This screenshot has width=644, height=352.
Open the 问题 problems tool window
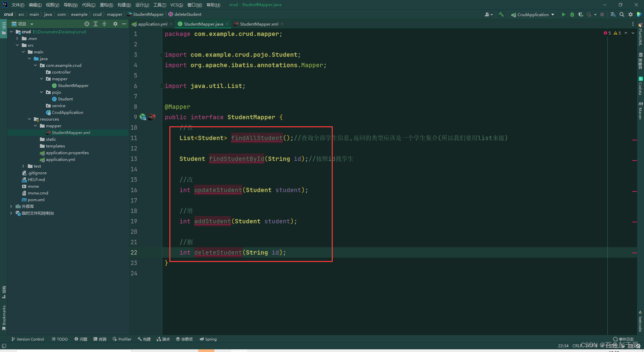81,339
